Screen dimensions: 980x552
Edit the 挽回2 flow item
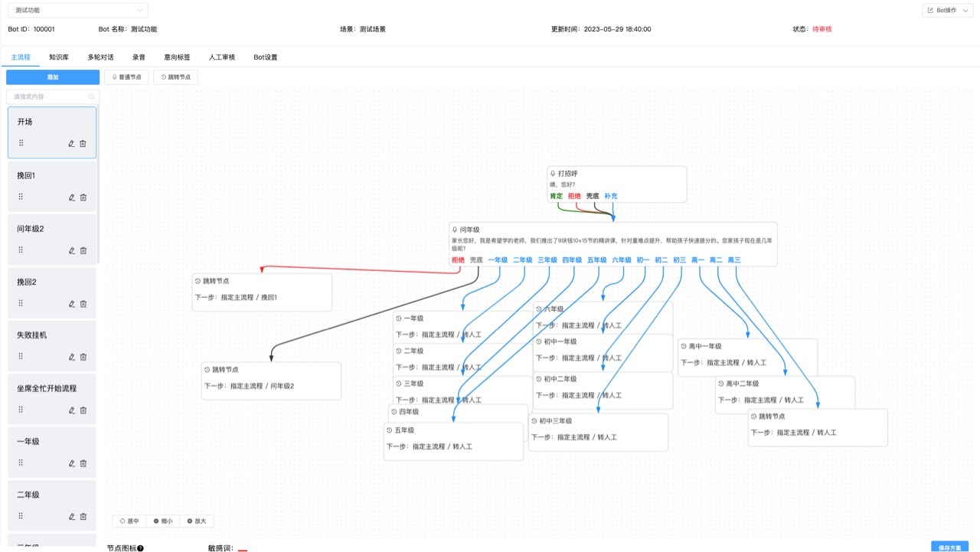point(71,303)
